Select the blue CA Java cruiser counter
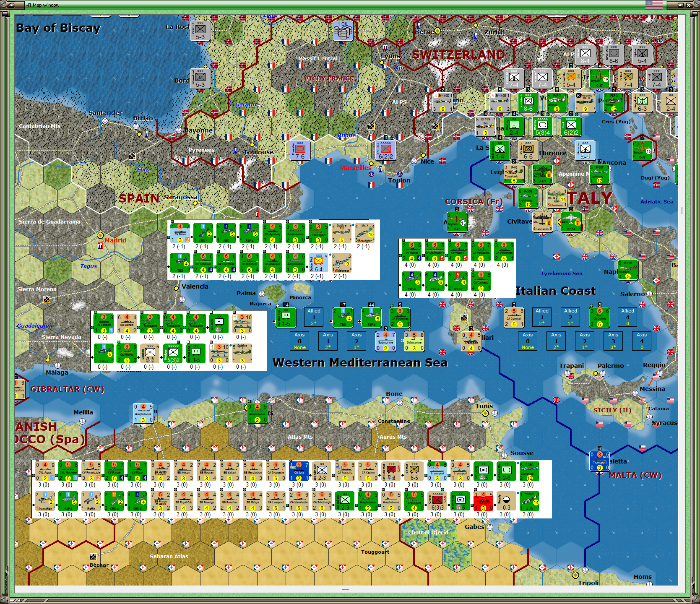Image resolution: width=700 pixels, height=604 pixels. coord(299,471)
